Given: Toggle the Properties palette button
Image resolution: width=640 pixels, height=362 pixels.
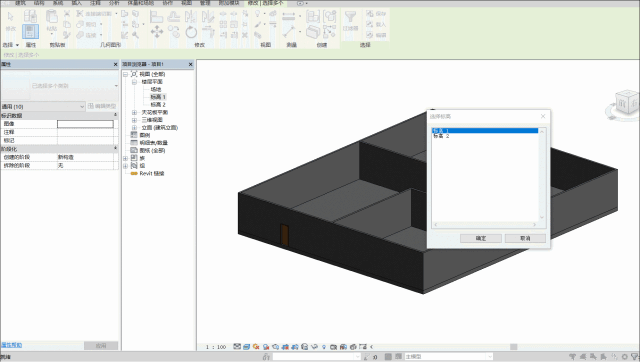Looking at the screenshot, I should click(x=31, y=31).
